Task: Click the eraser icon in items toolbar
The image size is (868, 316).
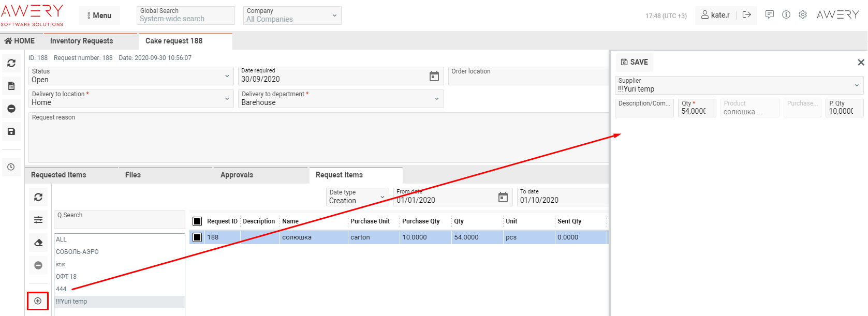Action: (x=38, y=243)
